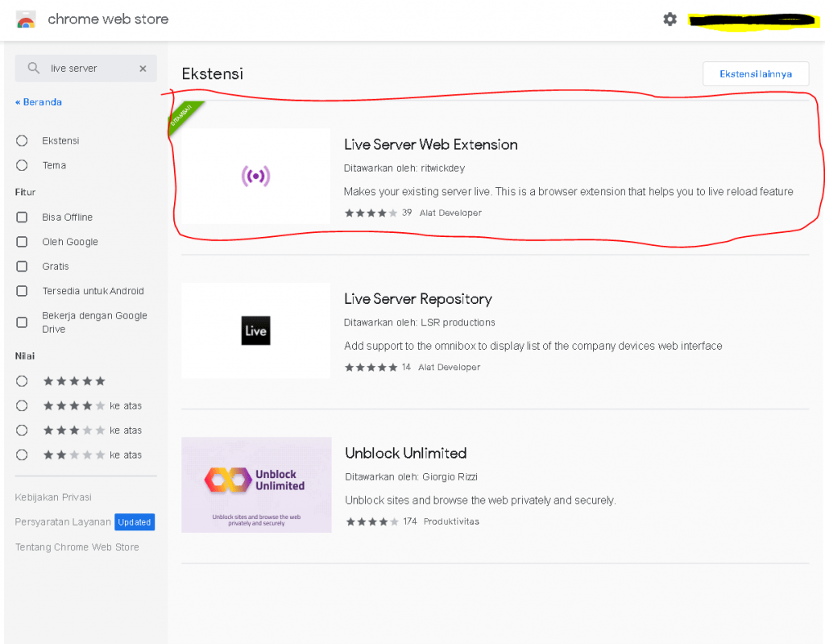Viewport: 825px width, 644px height.
Task: Click 'Ditawarkan oleh: Giorgio Rizzi' text
Action: tap(411, 476)
